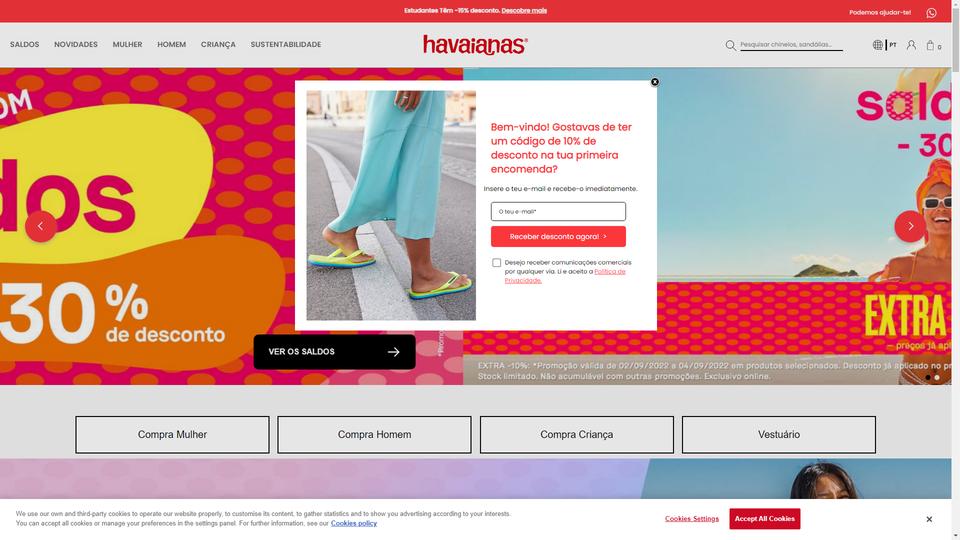Click VER OS SALDOS button
960x540 pixels.
334,352
